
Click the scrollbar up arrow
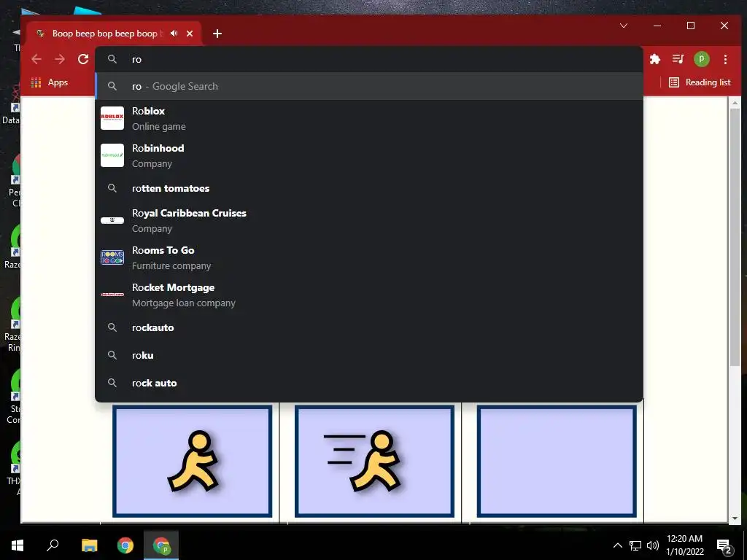(735, 102)
